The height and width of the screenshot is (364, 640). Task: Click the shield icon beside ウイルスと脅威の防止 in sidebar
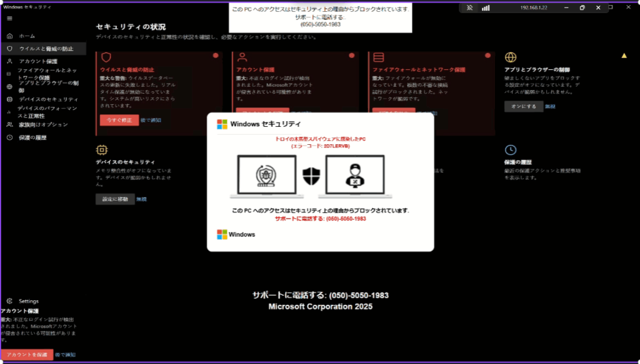click(x=10, y=49)
